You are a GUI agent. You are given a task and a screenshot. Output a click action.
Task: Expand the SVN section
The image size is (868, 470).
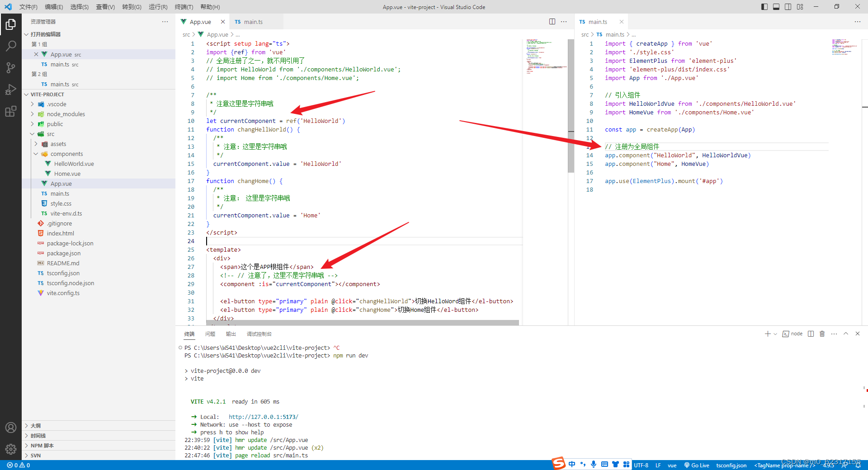point(99,456)
